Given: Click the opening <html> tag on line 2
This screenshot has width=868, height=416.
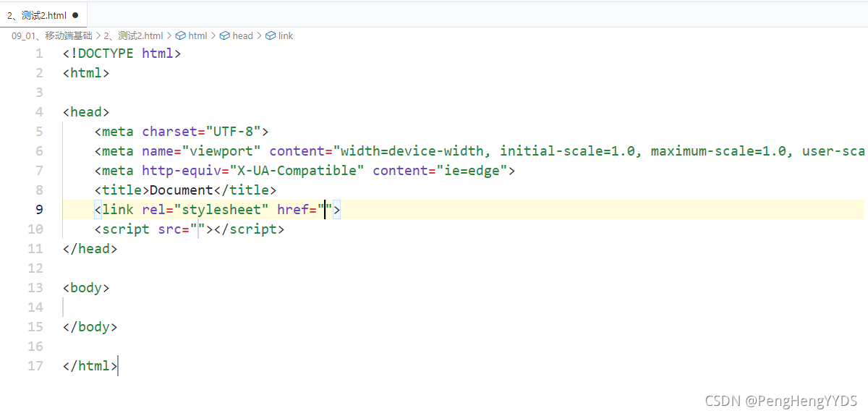Looking at the screenshot, I should (86, 73).
